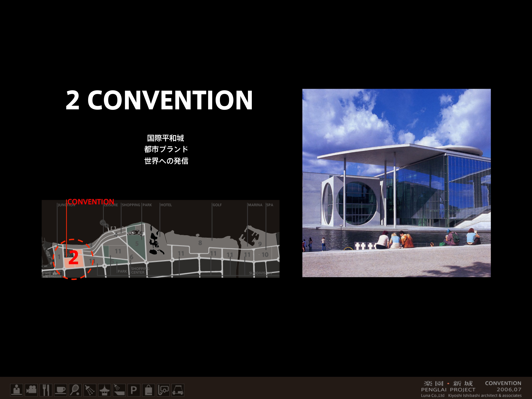The width and height of the screenshot is (532, 399).
Task: Click the SHOPPING CENTER label on map
Action: coord(140,270)
